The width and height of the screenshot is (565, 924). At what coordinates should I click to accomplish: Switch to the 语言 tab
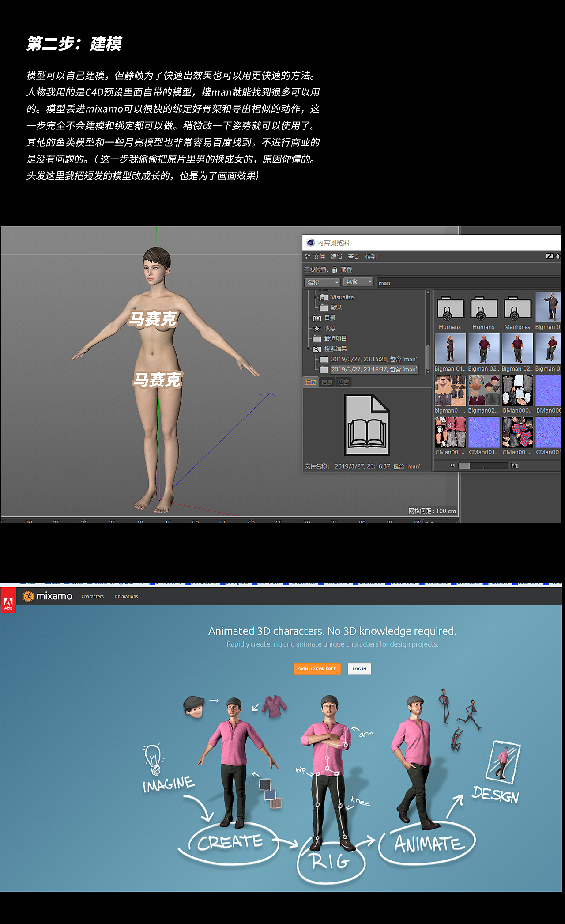tap(343, 382)
